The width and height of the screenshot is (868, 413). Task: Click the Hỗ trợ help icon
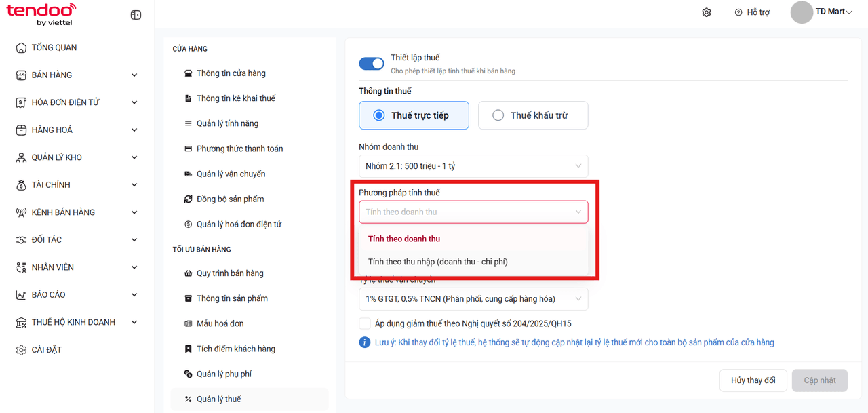pyautogui.click(x=738, y=12)
